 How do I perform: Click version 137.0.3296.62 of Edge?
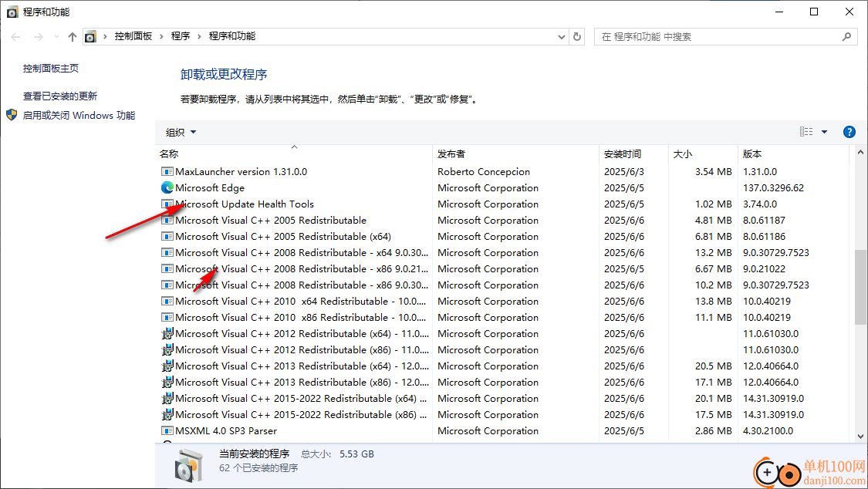coord(773,187)
